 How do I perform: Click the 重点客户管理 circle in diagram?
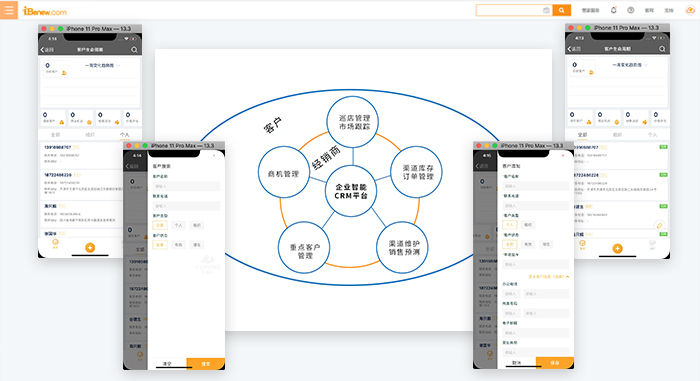[304, 248]
